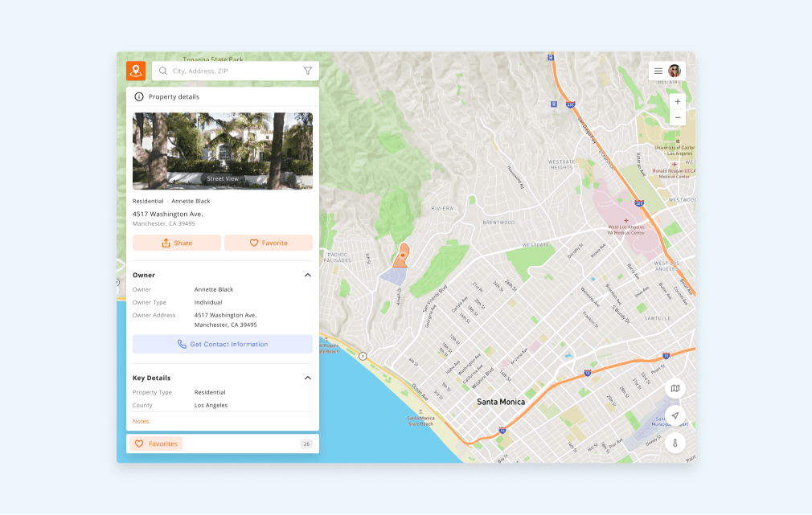Open the Notes link

tap(141, 421)
